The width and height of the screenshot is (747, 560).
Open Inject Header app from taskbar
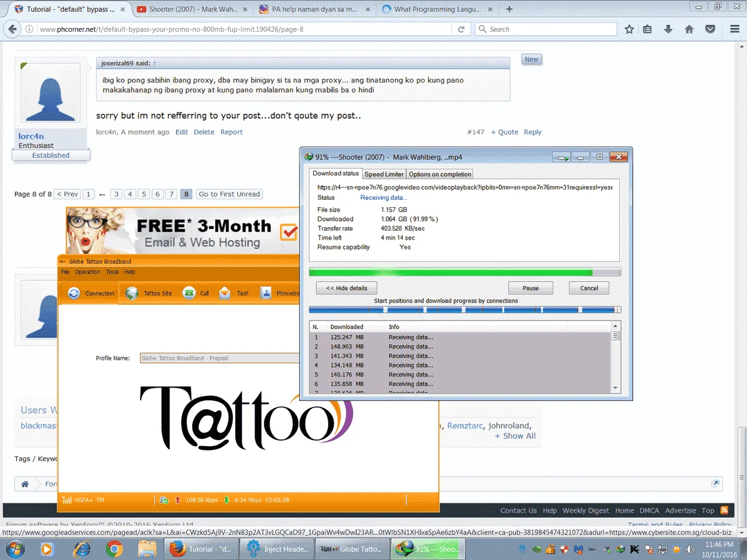[x=278, y=549]
